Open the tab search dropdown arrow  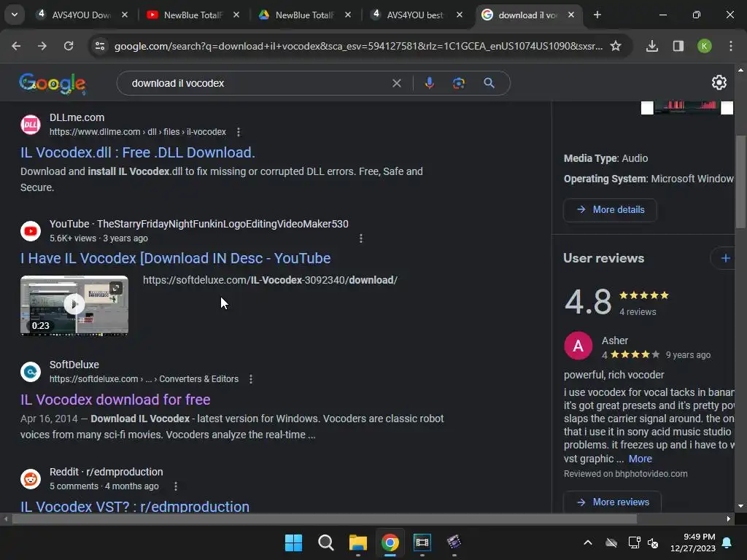coord(15,15)
